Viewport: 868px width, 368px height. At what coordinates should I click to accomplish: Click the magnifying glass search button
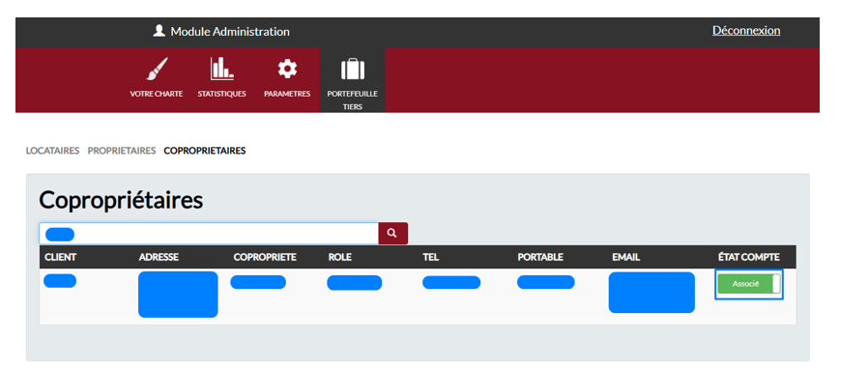tap(393, 234)
